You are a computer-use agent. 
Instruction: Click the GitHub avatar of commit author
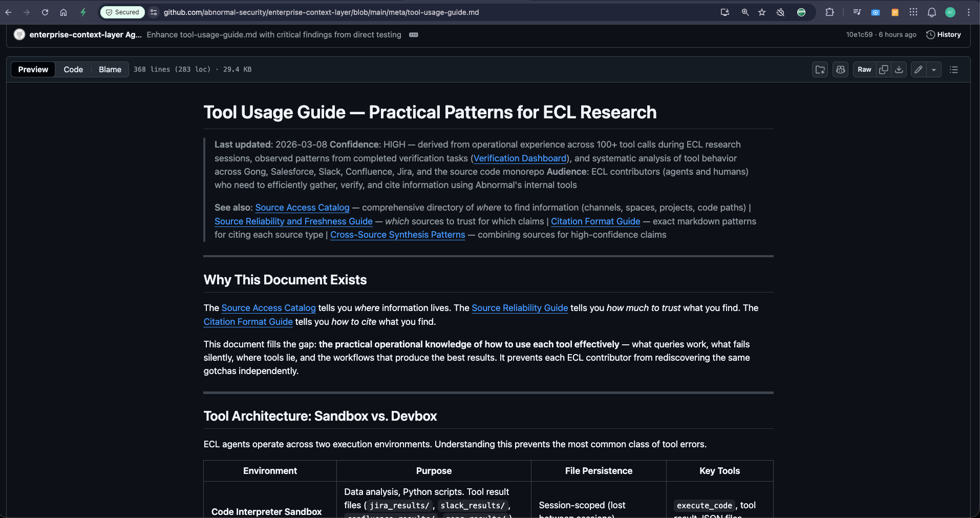click(19, 34)
